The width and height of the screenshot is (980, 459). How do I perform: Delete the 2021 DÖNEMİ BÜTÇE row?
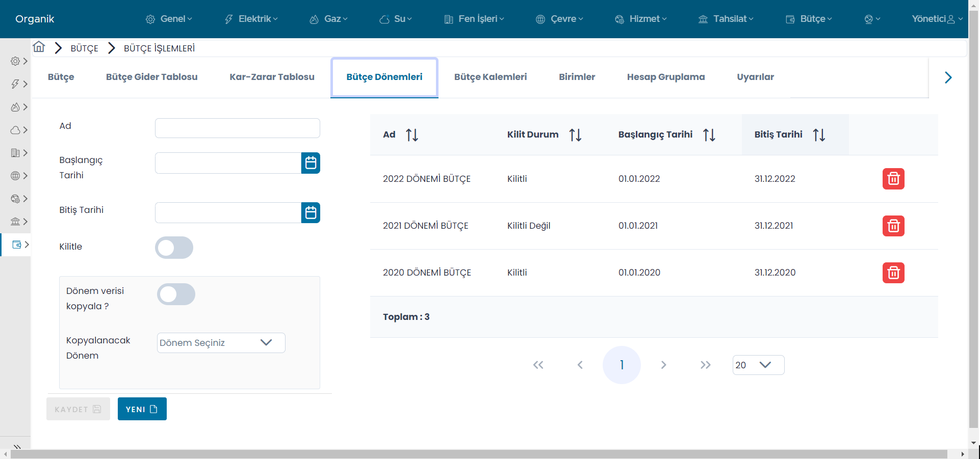tap(893, 226)
